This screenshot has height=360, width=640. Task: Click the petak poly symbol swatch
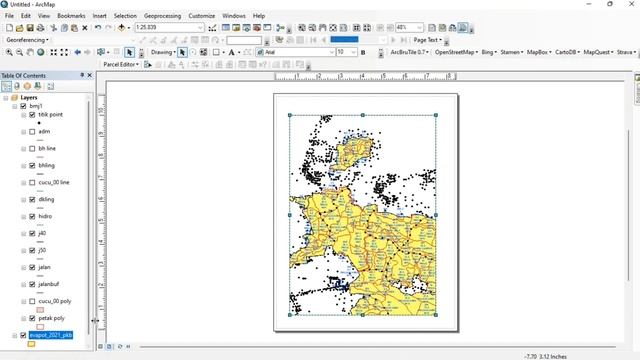[40, 327]
